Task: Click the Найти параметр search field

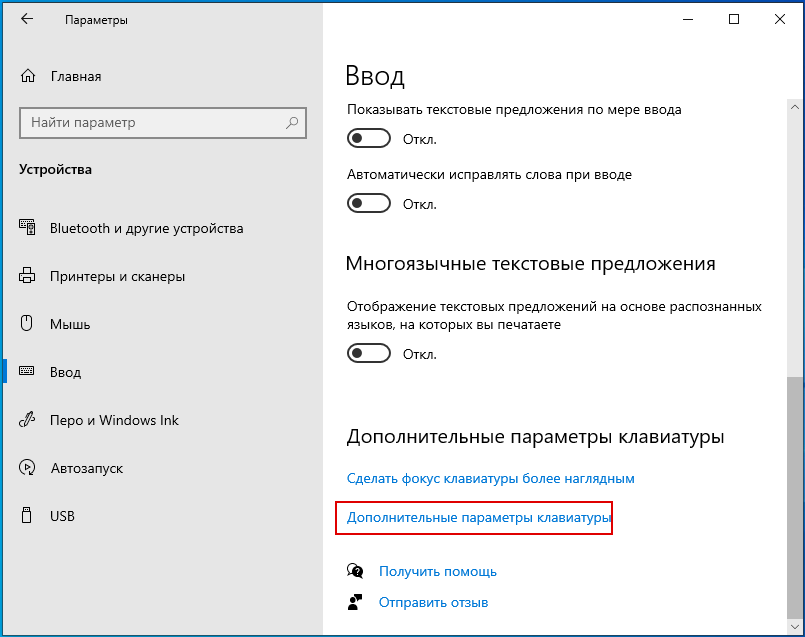Action: click(x=163, y=123)
